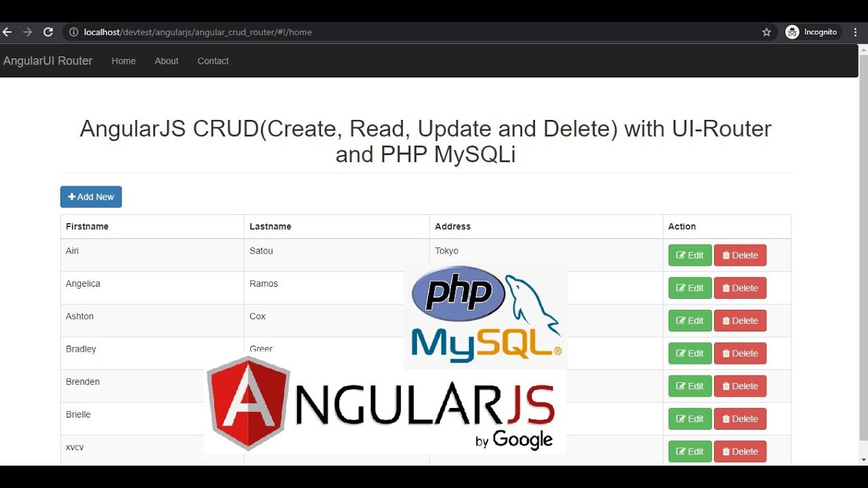Delete the Angelica Ramos row
The width and height of the screenshot is (868, 488).
click(x=740, y=288)
